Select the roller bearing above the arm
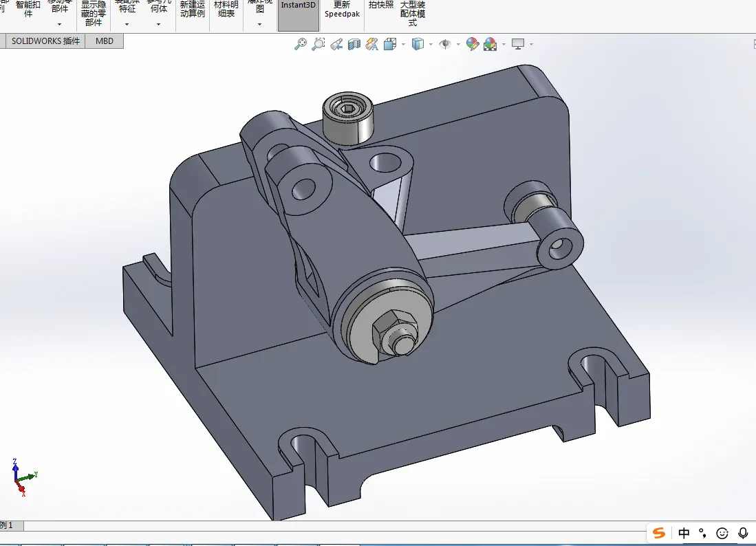 [347, 118]
